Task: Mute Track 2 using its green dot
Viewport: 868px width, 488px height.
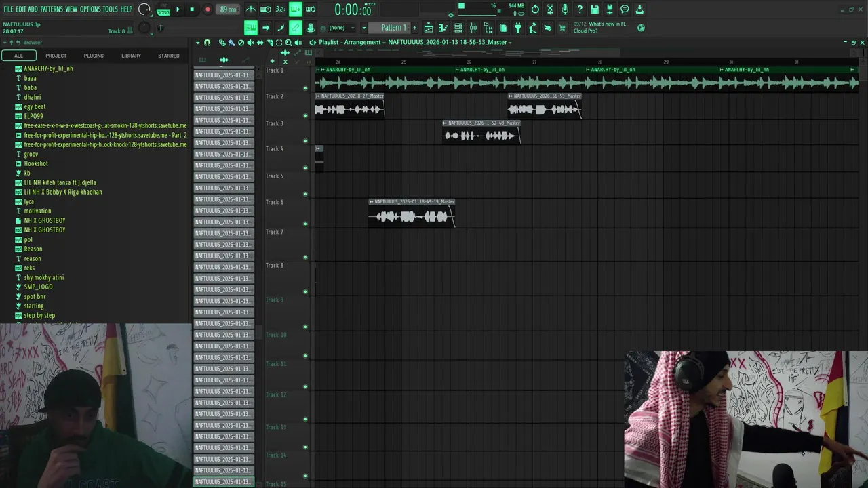Action: click(305, 115)
